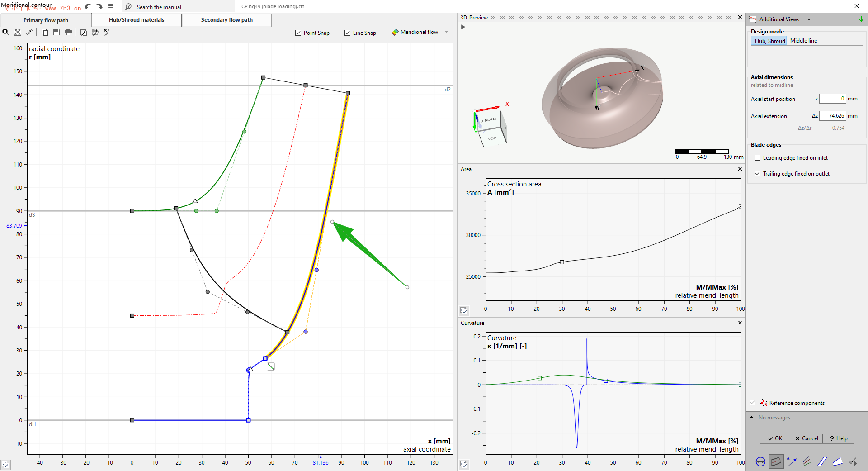
Task: Click the Help button
Action: pyautogui.click(x=839, y=438)
